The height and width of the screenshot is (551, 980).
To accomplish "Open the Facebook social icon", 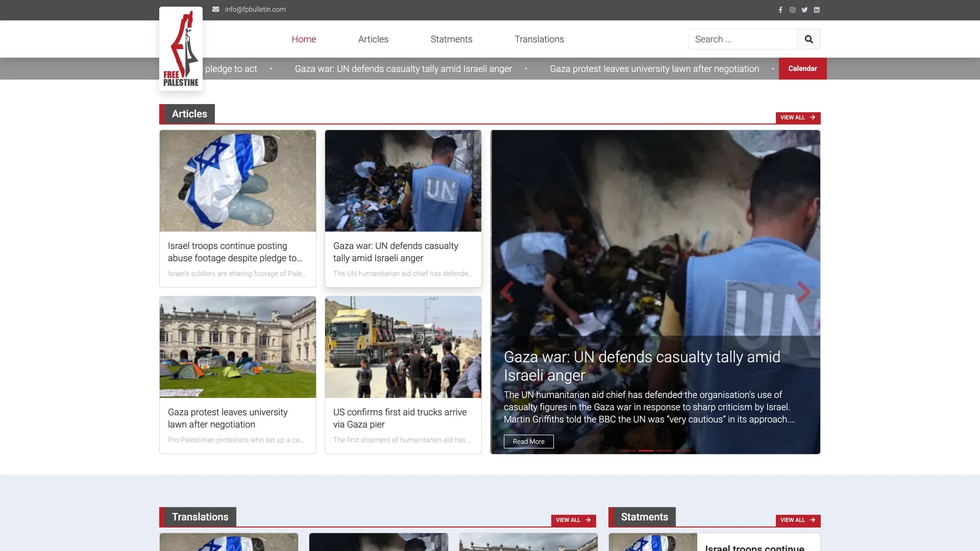I will click(780, 10).
